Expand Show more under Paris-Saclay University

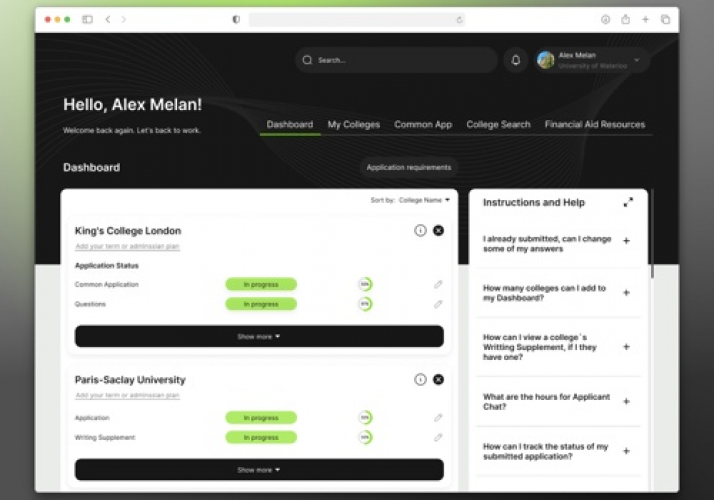(x=259, y=469)
